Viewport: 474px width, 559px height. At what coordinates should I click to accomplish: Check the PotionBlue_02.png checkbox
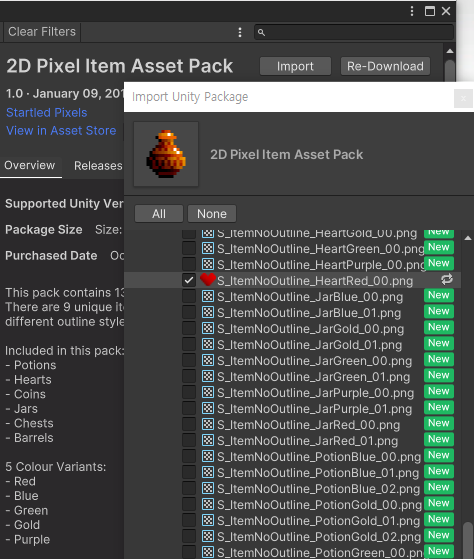coord(189,488)
